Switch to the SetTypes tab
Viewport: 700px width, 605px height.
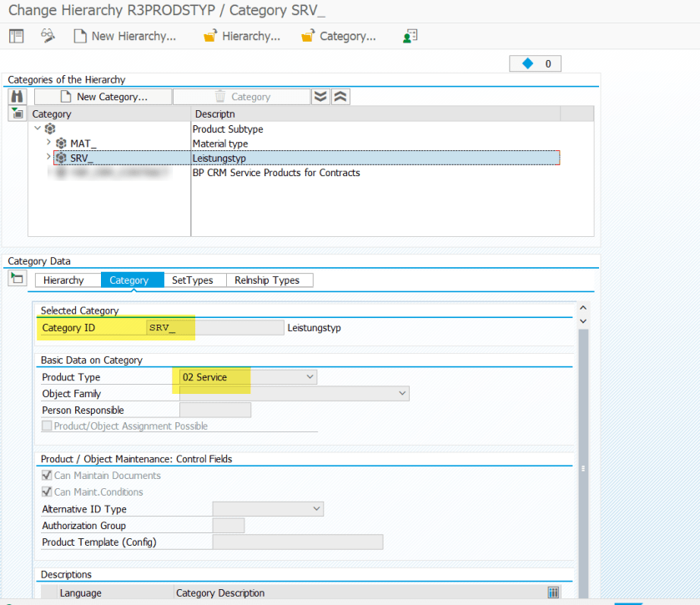(x=192, y=280)
